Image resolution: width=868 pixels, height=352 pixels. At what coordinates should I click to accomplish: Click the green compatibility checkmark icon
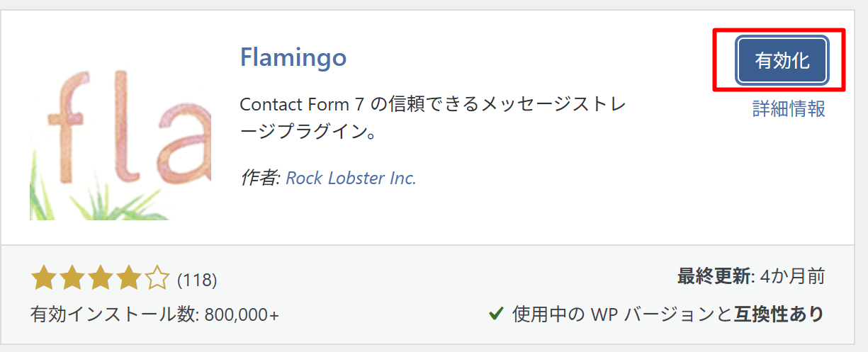click(497, 313)
